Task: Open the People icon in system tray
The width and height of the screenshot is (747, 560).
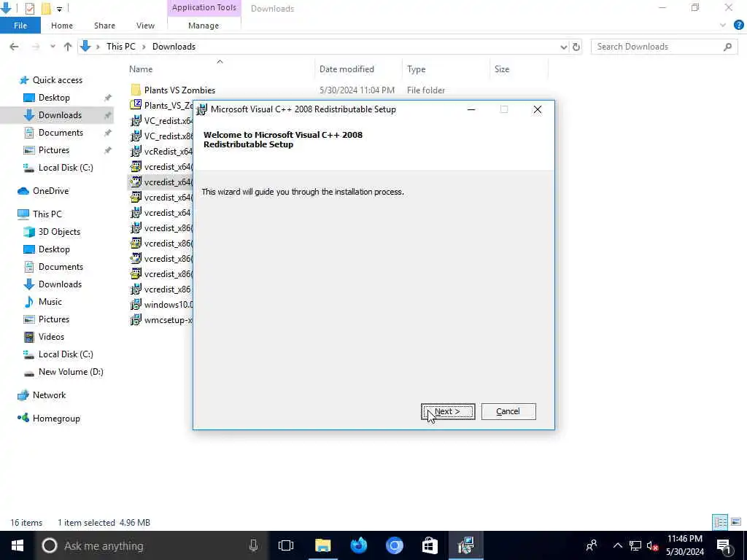Action: [x=592, y=545]
